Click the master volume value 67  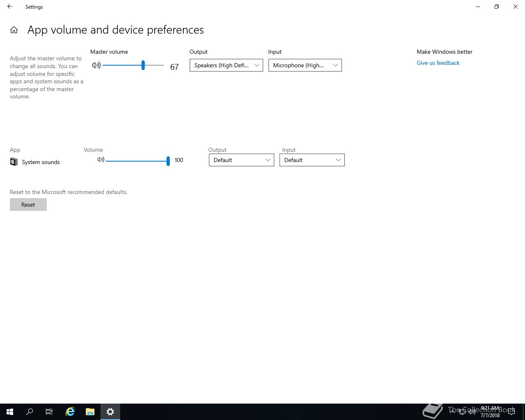174,67
